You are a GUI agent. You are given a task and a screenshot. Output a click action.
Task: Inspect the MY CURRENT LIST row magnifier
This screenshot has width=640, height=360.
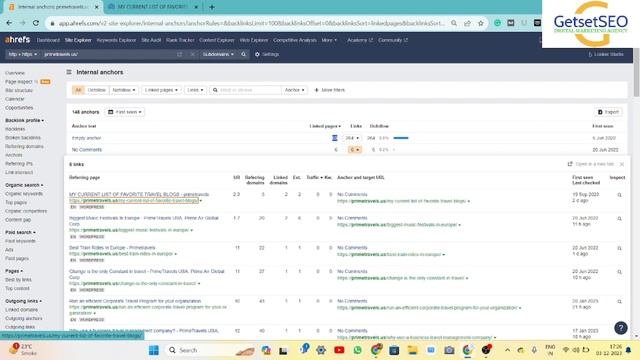pyautogui.click(x=619, y=195)
